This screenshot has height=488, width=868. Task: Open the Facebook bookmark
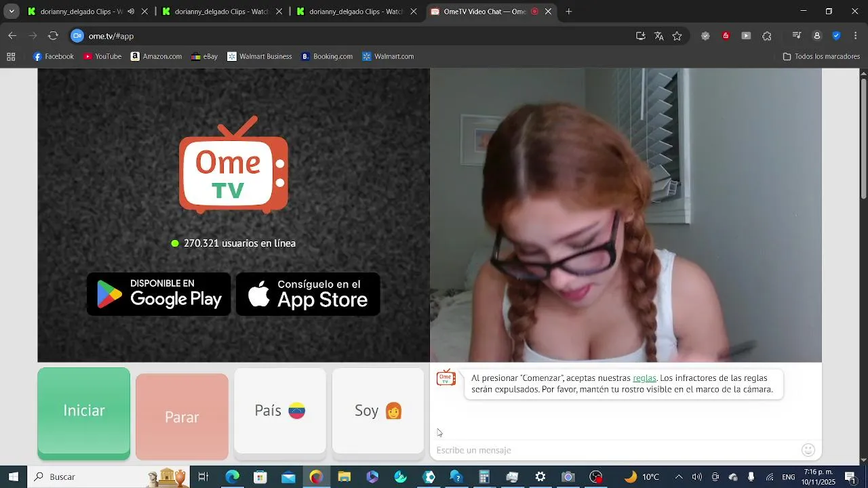(54, 57)
